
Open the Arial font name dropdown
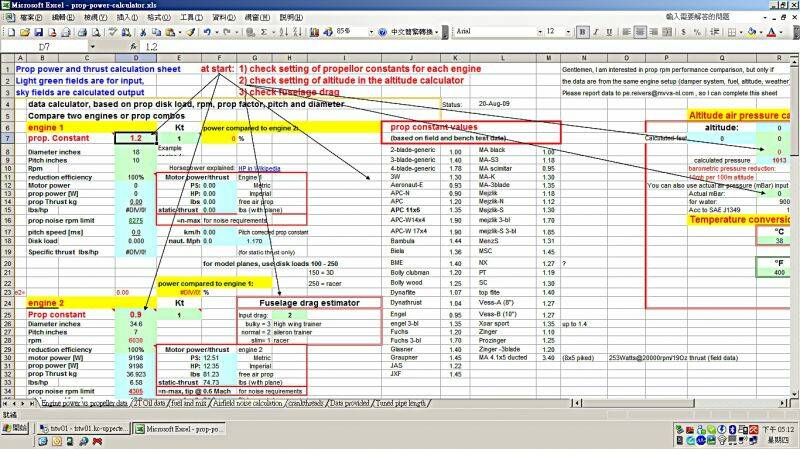pyautogui.click(x=540, y=32)
